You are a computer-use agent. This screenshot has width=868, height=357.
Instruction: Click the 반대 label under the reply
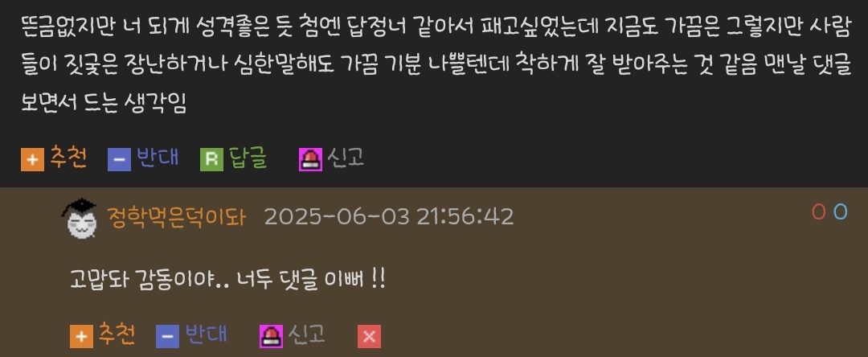206,334
